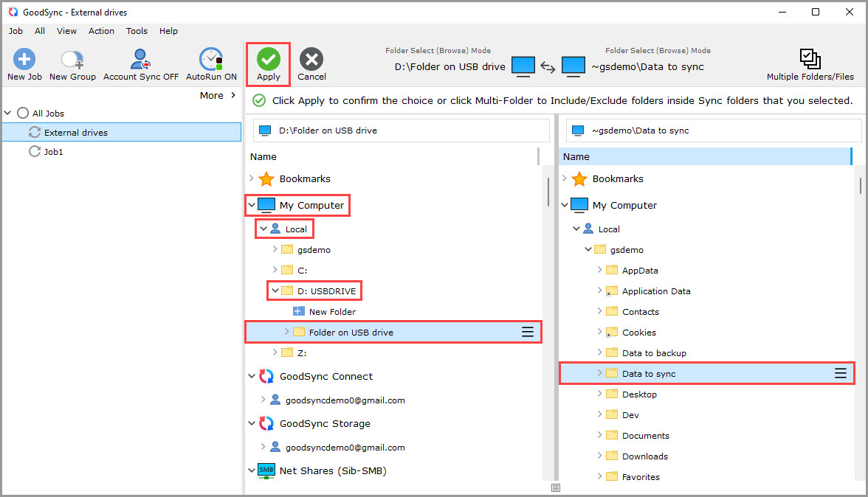Image resolution: width=868 pixels, height=497 pixels.
Task: Click left pane vertical scrollbar
Action: 548,191
